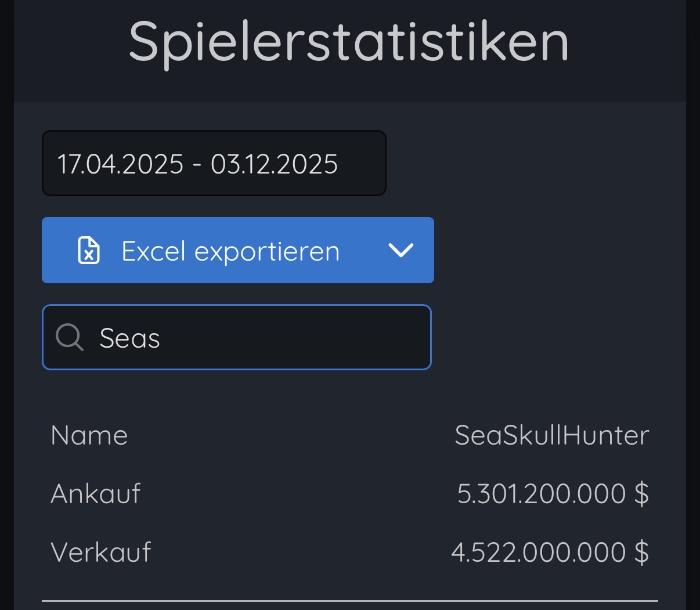Select the Ankauf amount 5.301.200.000 $
The image size is (700, 610).
(x=553, y=494)
